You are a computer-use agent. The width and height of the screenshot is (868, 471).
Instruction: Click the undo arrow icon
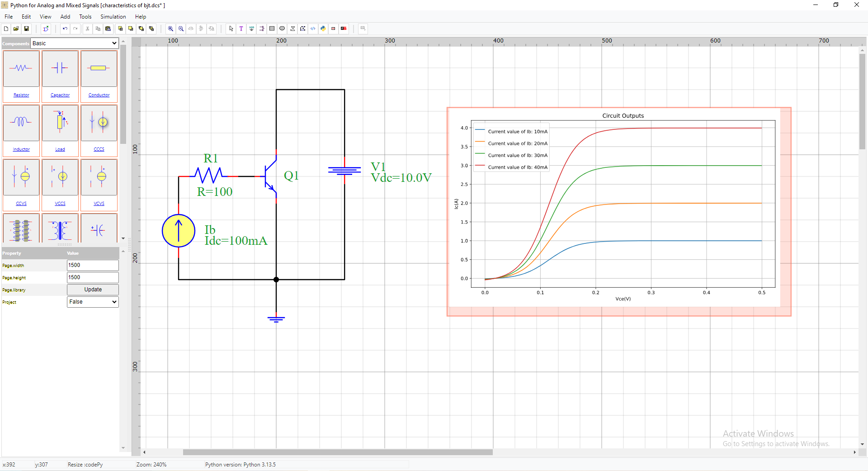65,29
